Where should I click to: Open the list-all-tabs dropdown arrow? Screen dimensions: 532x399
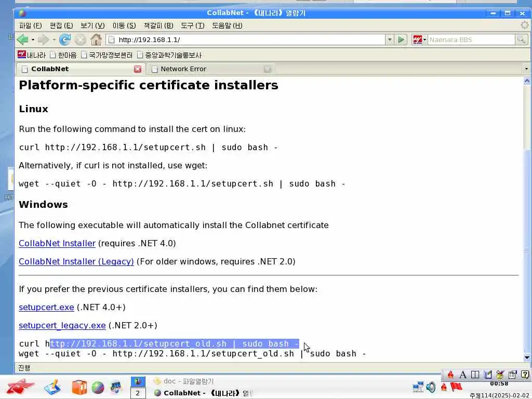pyautogui.click(x=526, y=69)
